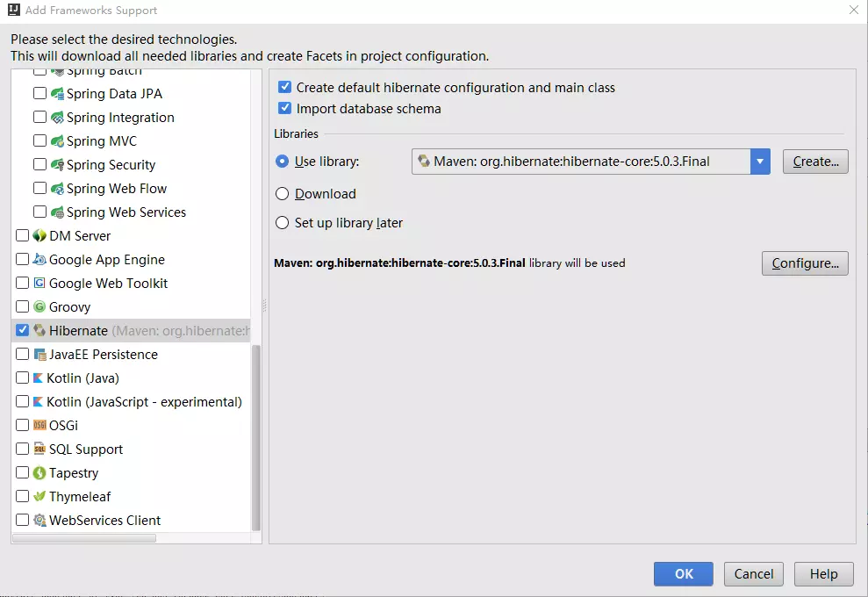Enable the Spring MVC checkbox
The image size is (868, 597).
39,140
